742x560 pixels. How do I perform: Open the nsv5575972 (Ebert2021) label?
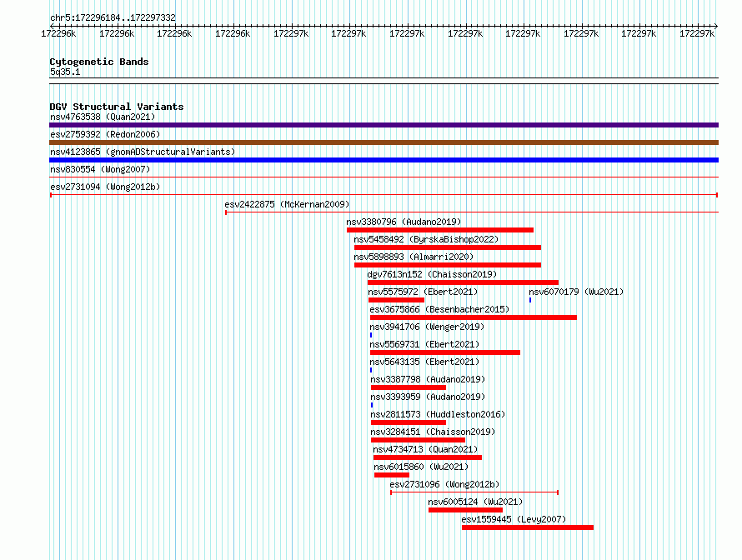pos(423,292)
